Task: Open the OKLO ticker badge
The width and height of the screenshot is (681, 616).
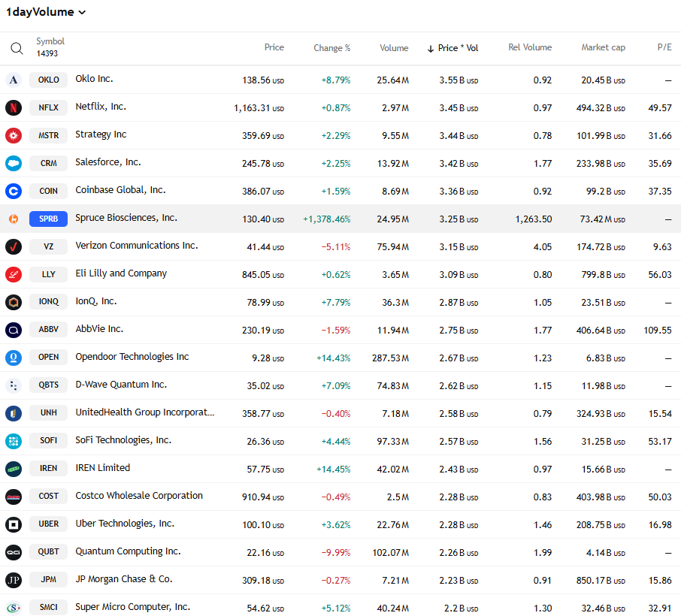Action: [x=49, y=80]
